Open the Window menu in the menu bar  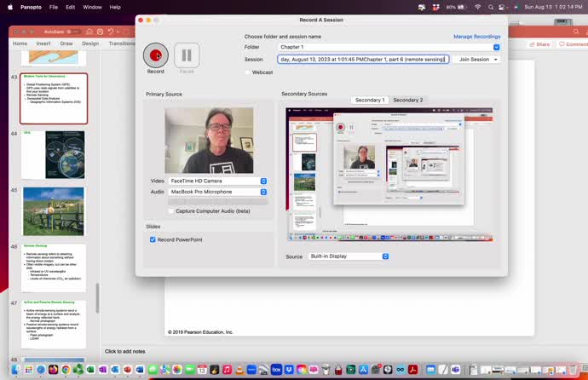point(92,7)
